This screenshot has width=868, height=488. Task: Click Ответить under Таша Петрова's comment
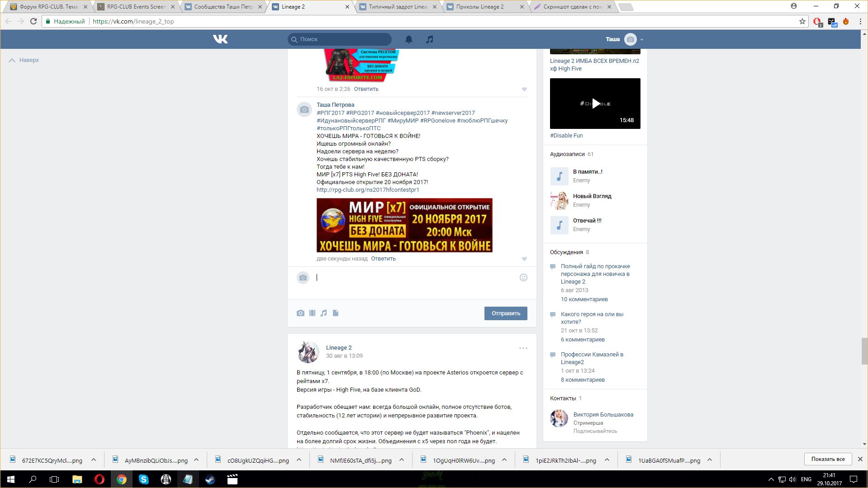(383, 259)
